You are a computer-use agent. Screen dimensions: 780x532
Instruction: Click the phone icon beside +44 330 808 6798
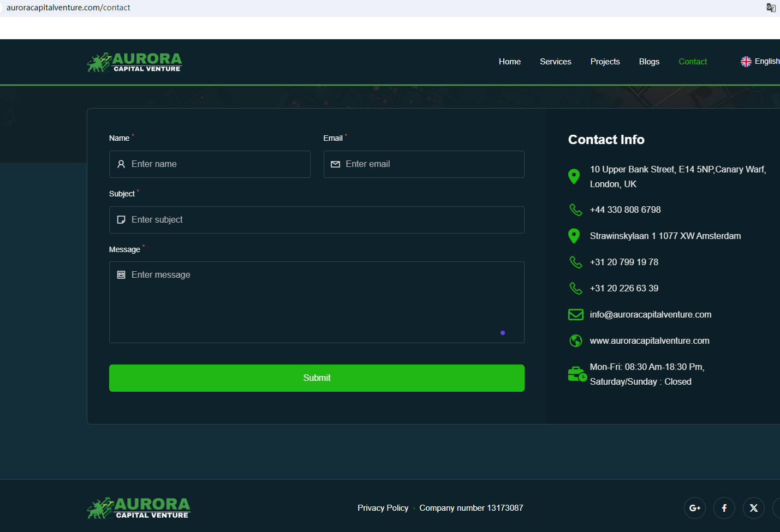pos(575,210)
